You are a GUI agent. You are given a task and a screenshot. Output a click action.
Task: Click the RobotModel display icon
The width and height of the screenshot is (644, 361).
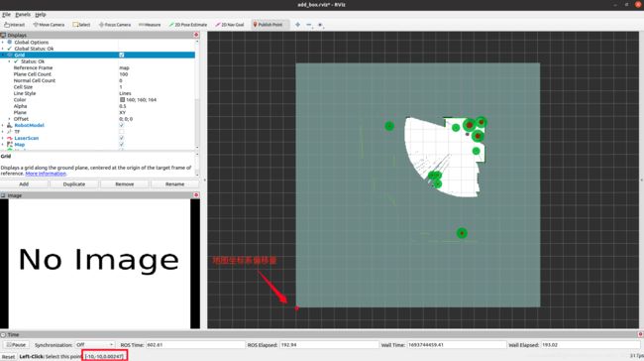coord(10,125)
